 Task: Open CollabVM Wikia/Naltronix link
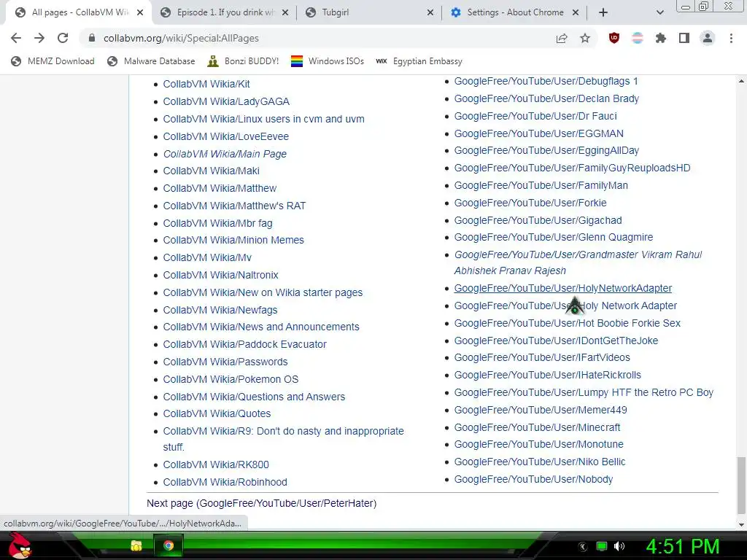[220, 275]
